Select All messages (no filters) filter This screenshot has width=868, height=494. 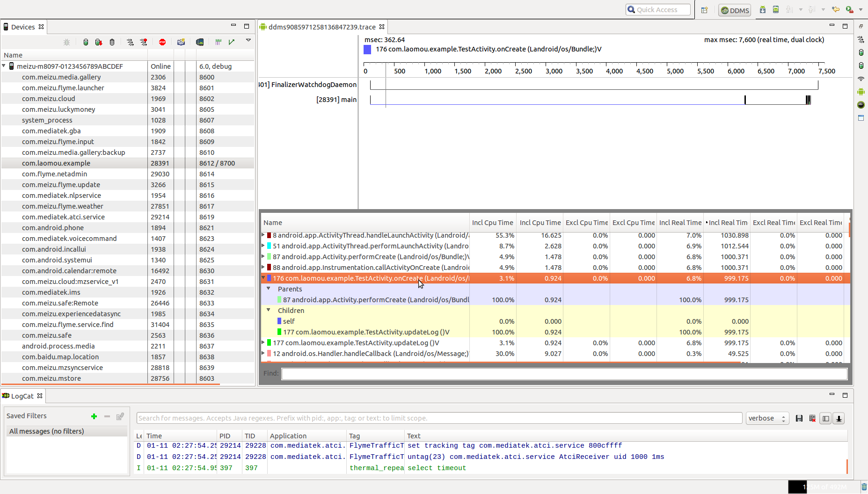click(x=66, y=431)
